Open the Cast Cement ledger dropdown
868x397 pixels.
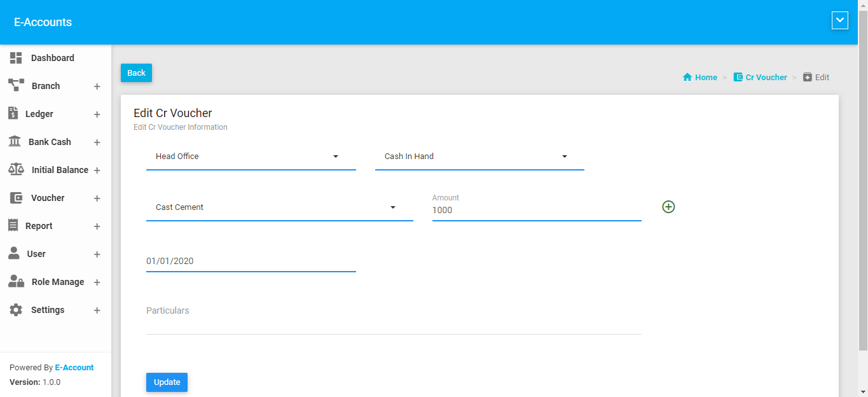pos(279,207)
